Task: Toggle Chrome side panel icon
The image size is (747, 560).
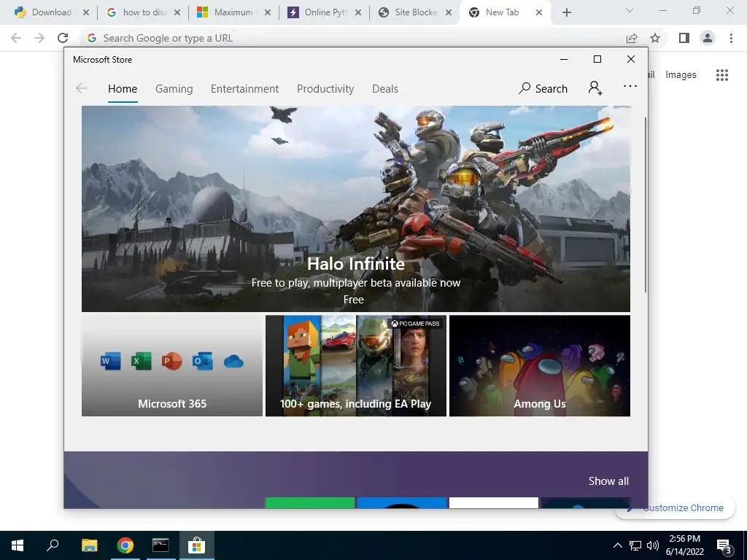Action: click(684, 38)
